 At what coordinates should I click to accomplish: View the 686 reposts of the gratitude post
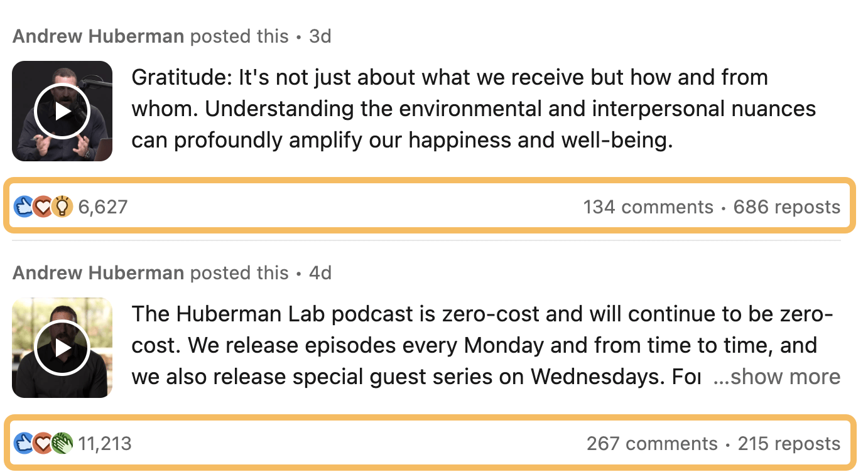(x=787, y=206)
